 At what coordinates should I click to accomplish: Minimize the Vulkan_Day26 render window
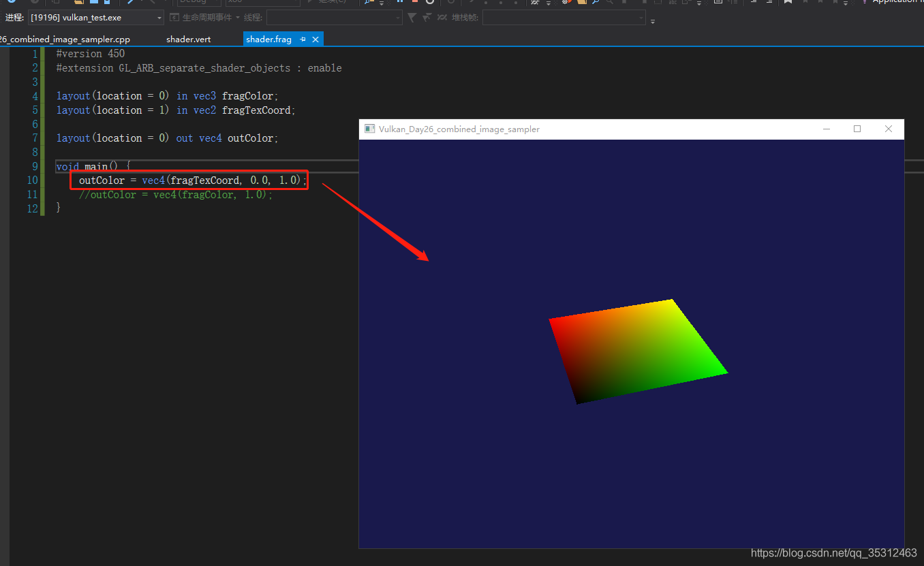click(827, 129)
